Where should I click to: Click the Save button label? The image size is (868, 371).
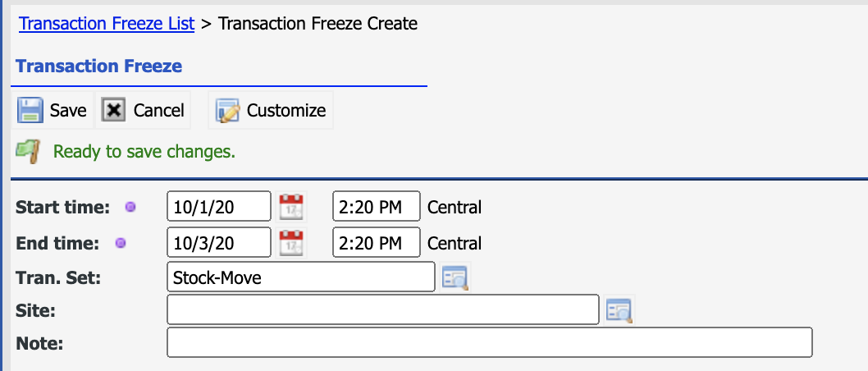(68, 111)
